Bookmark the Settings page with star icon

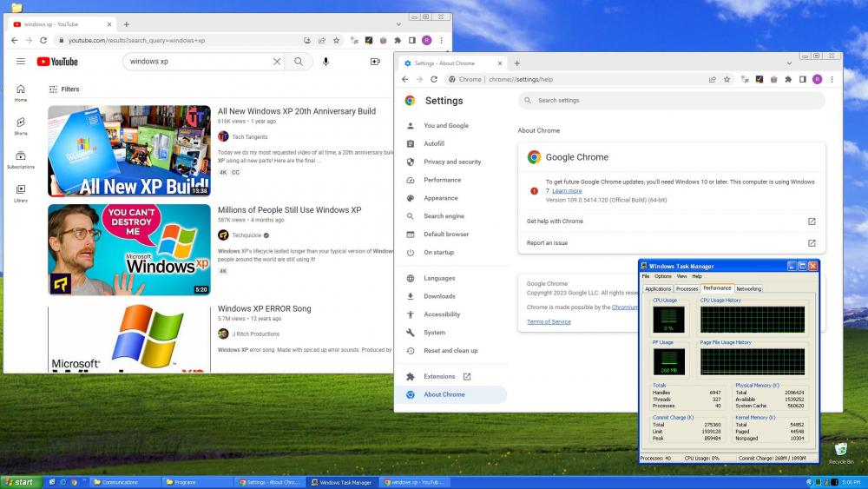pyautogui.click(x=726, y=79)
